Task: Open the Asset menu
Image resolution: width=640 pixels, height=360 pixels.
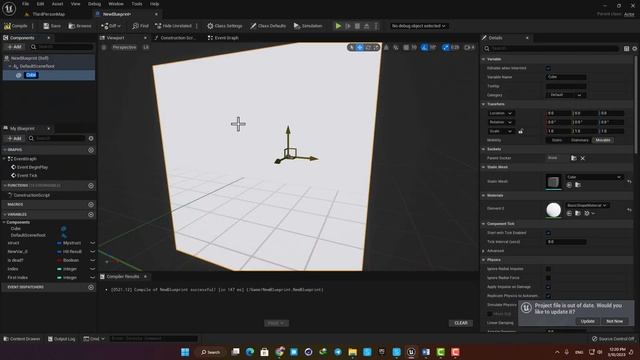Action: (x=57, y=4)
